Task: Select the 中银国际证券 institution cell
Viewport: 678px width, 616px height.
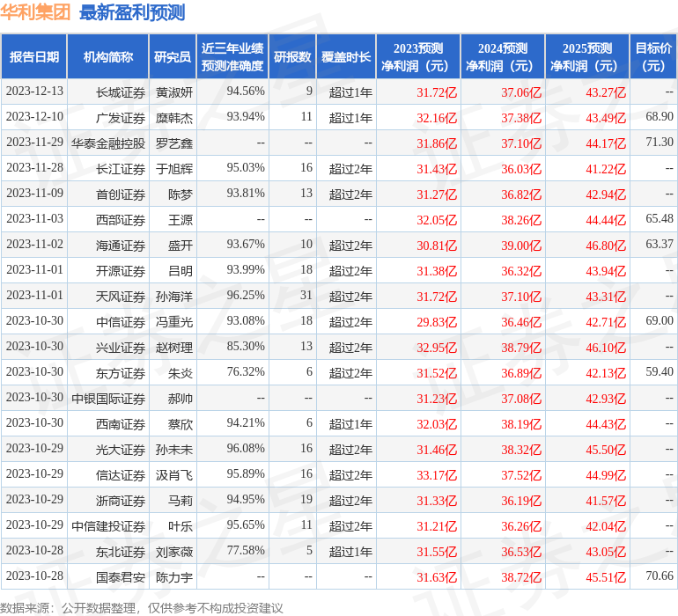Action: pos(108,398)
